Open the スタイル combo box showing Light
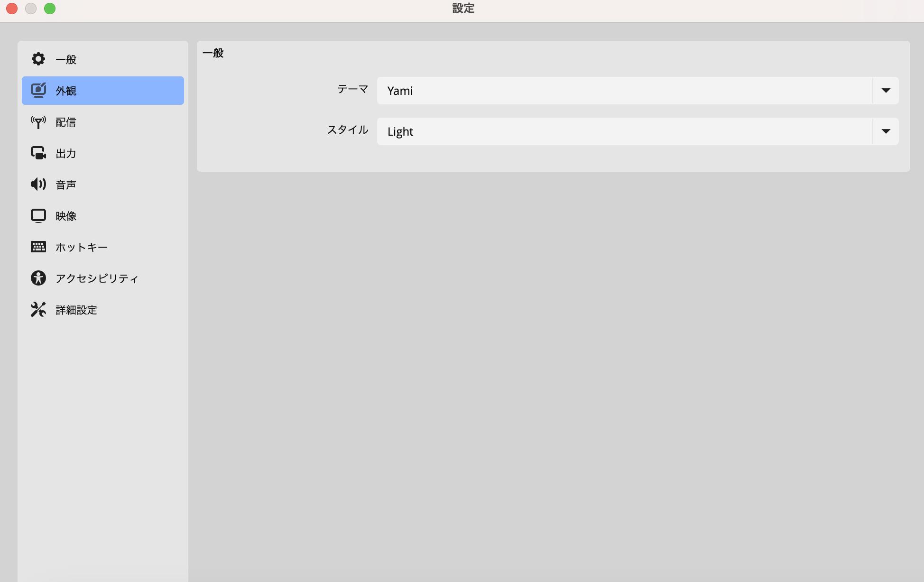 tap(638, 131)
